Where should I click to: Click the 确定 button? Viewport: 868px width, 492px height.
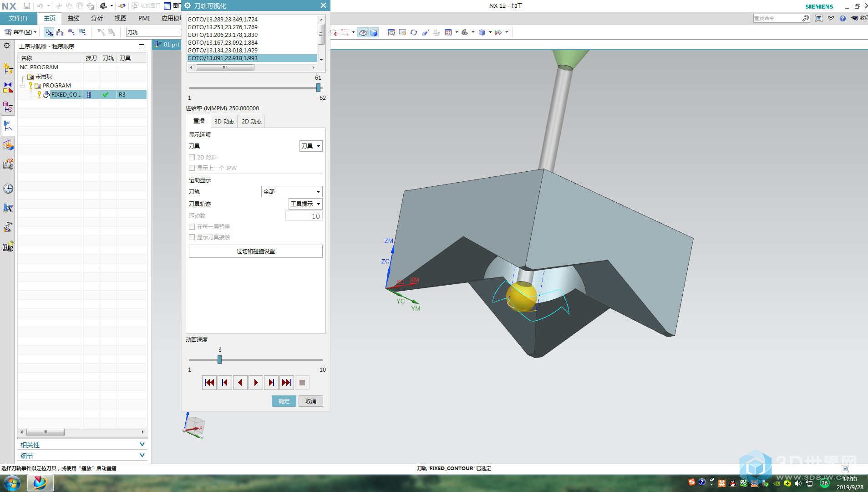tap(284, 401)
